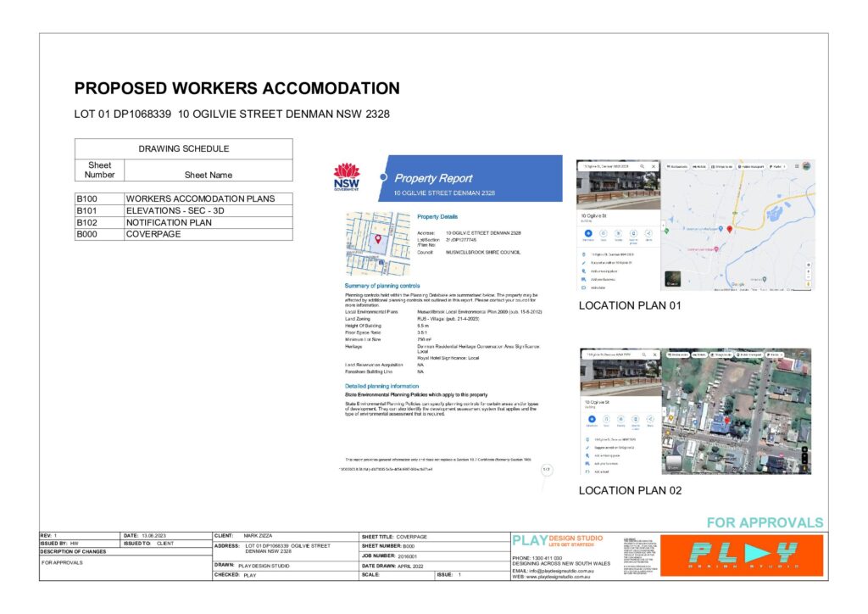Click the 'PROPOSED WORKERS ACCOMODATION' title
This screenshot has width=868, height=614.
point(237,88)
